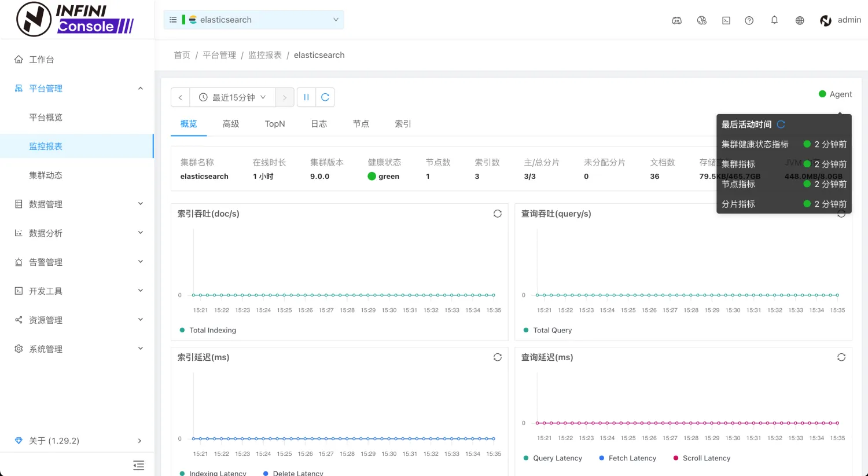This screenshot has height=476, width=868.
Task: Switch to the 索引 tab
Action: 403,124
